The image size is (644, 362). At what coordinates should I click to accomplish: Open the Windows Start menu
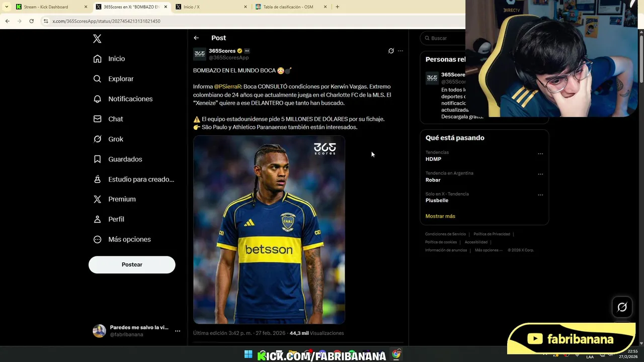click(x=248, y=354)
